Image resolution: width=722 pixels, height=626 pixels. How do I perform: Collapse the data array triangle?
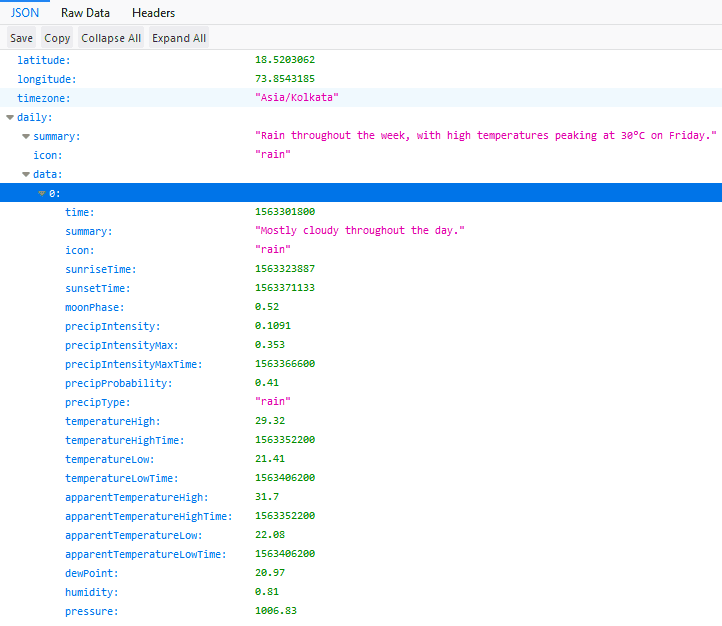tap(26, 174)
